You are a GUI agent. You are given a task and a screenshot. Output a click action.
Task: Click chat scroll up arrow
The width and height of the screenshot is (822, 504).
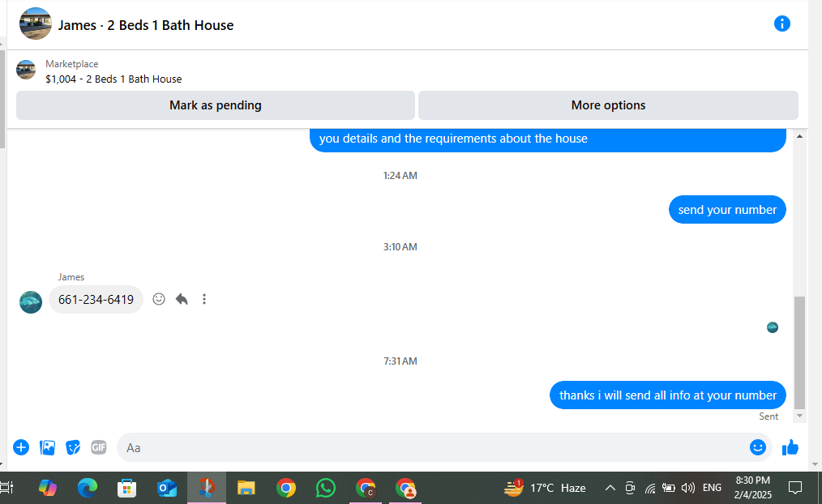click(799, 136)
